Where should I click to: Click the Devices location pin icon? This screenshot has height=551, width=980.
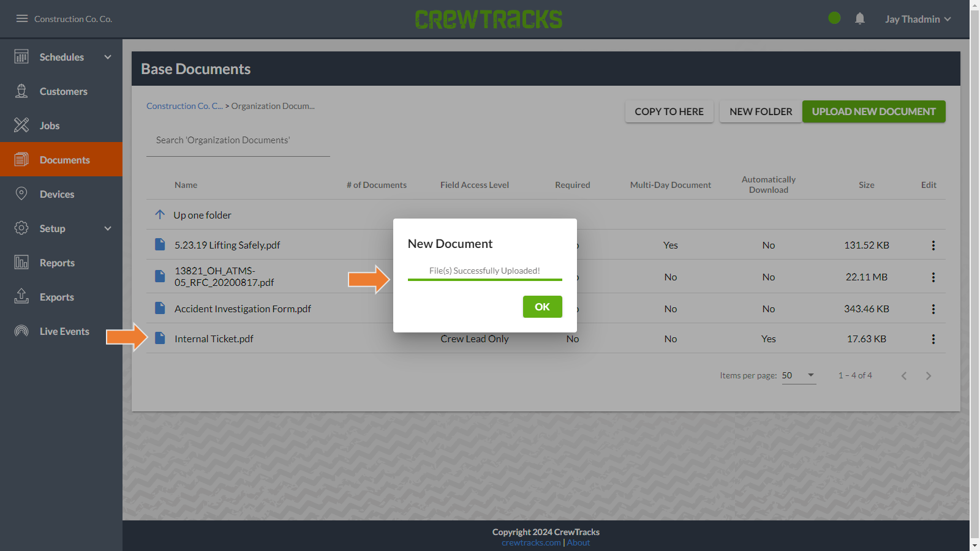point(21,194)
